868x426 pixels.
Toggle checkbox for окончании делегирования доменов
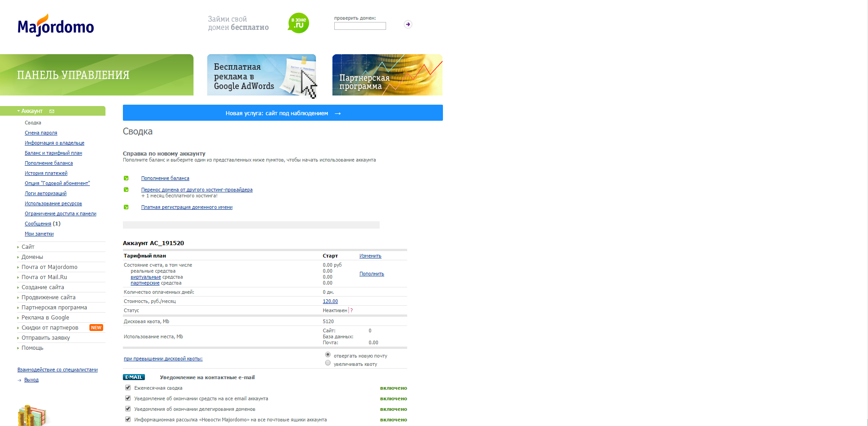pyautogui.click(x=128, y=409)
